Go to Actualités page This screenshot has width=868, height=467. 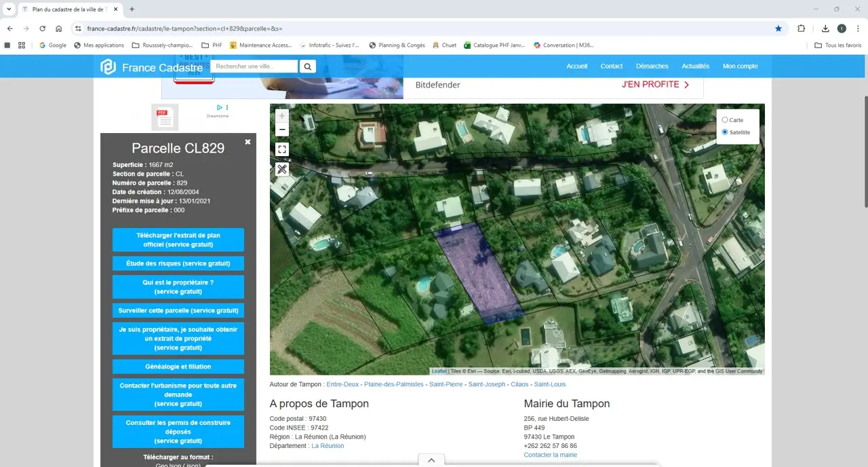(695, 67)
